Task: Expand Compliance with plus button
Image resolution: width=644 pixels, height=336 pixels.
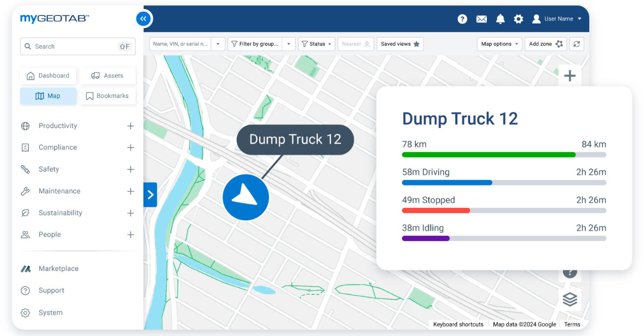Action: coord(130,147)
